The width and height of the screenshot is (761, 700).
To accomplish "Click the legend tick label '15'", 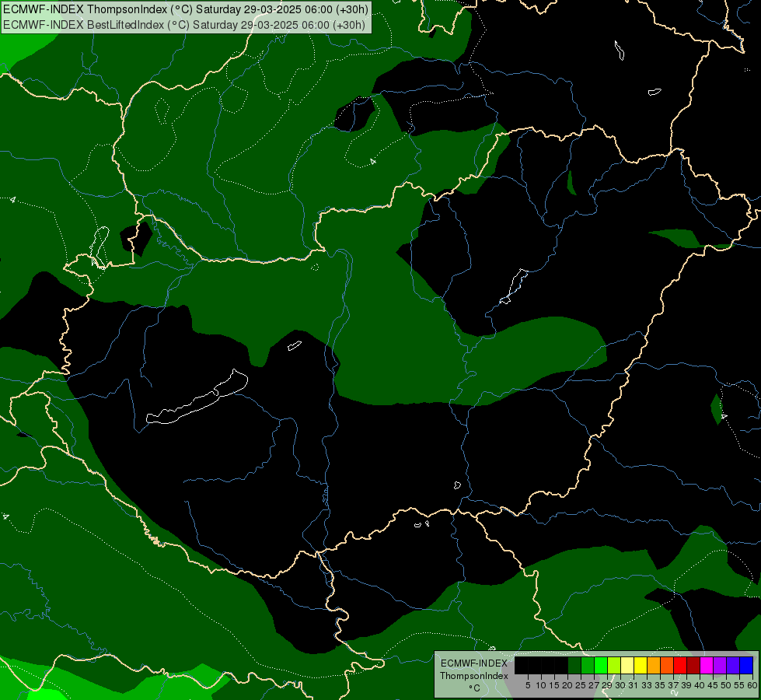I will tap(554, 685).
